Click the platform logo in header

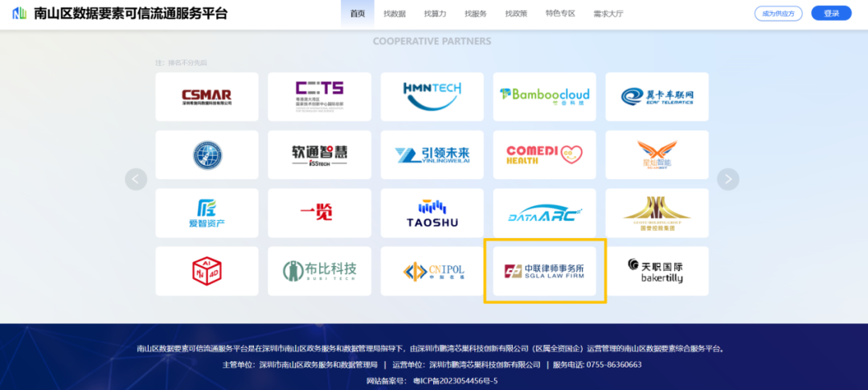pyautogui.click(x=19, y=14)
